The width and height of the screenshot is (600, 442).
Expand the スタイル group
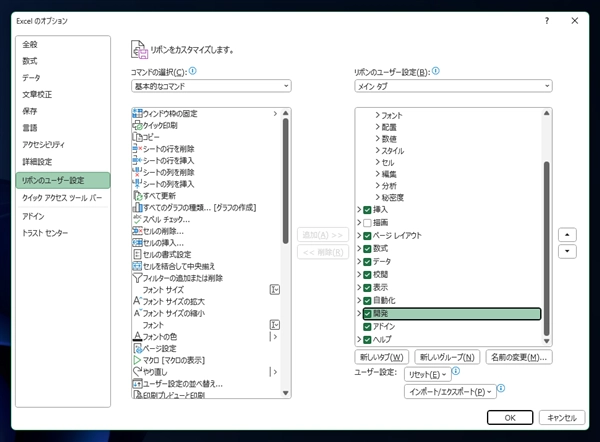[377, 150]
